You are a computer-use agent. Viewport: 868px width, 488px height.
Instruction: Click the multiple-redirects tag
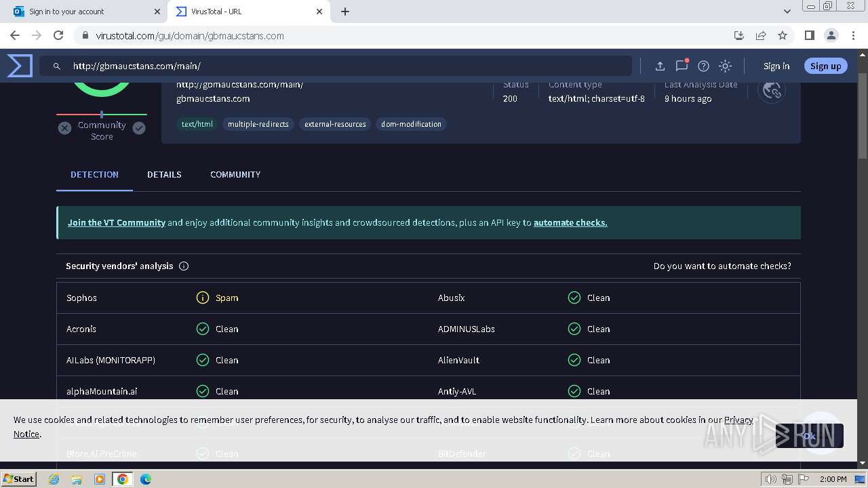click(x=258, y=124)
